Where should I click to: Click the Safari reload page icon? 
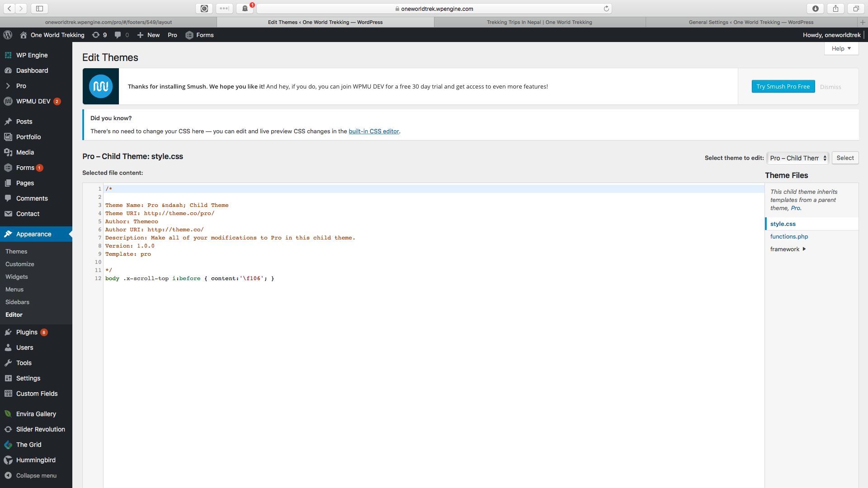(x=606, y=9)
